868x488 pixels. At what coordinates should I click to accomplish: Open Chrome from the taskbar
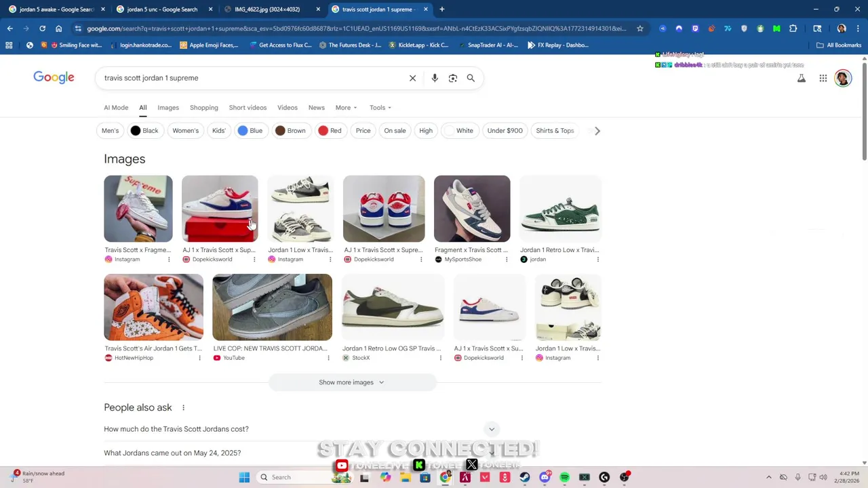coord(445,477)
